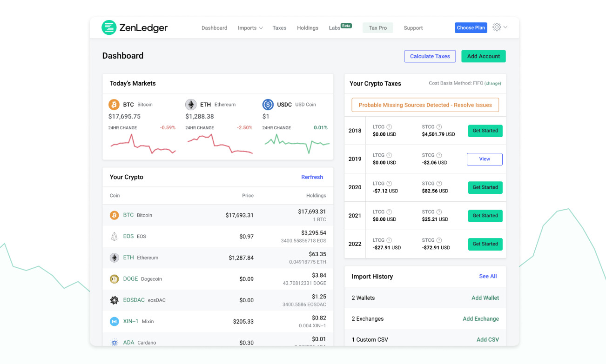Expand the Imports dropdown menu
Viewport: 606px width, 364px height.
point(250,28)
